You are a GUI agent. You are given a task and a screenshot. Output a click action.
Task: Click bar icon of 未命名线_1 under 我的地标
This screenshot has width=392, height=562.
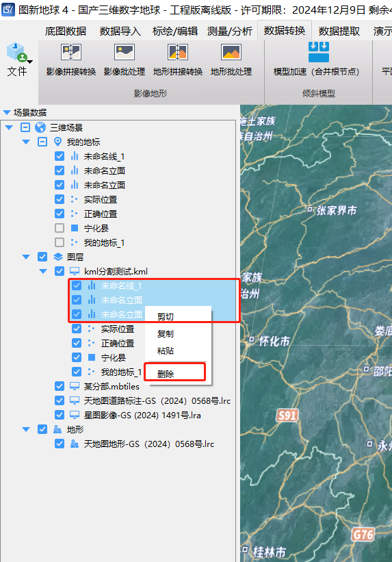tap(75, 156)
